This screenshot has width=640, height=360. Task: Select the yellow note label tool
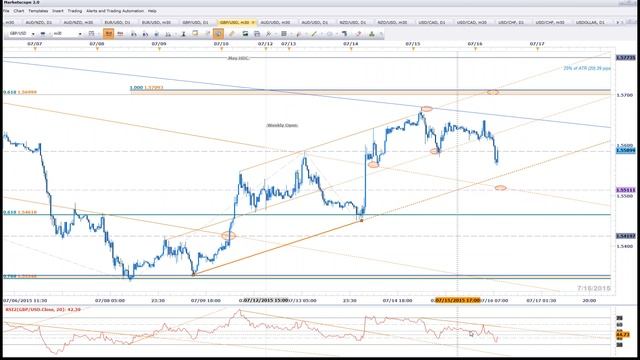point(195,34)
